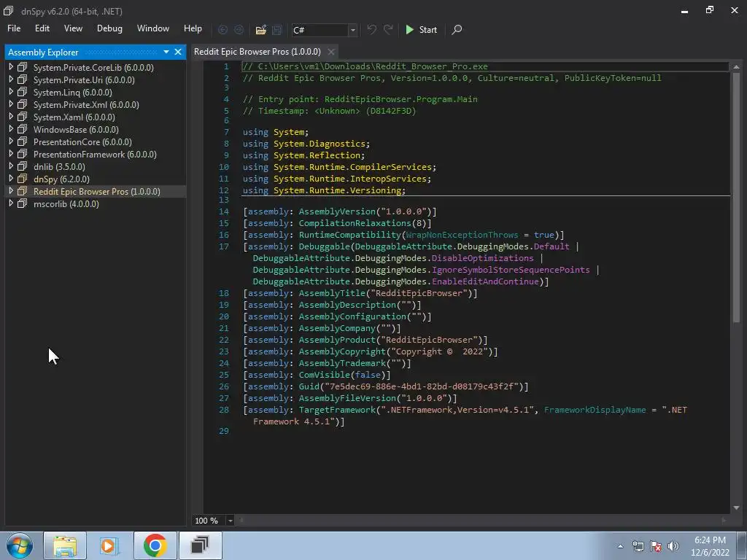Screen dimensions: 747x560
Task: Click the code editor vertical scrollbar thumb
Action: point(737,198)
